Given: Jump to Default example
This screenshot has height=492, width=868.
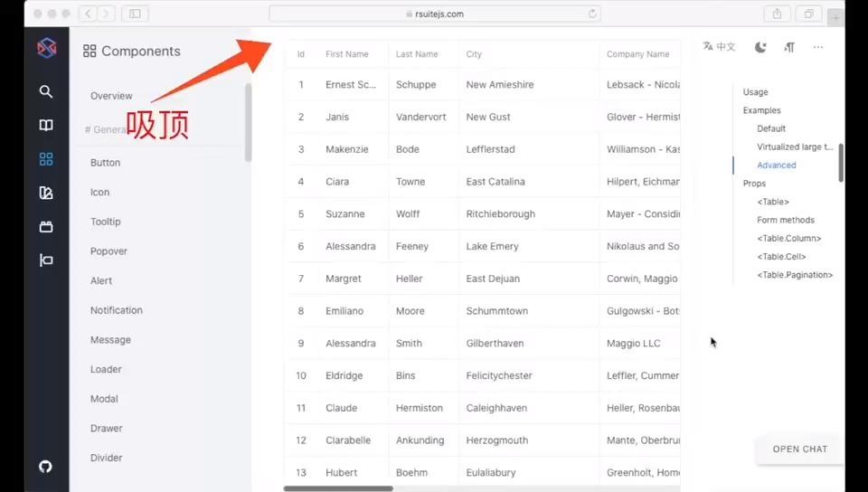Looking at the screenshot, I should click(771, 128).
